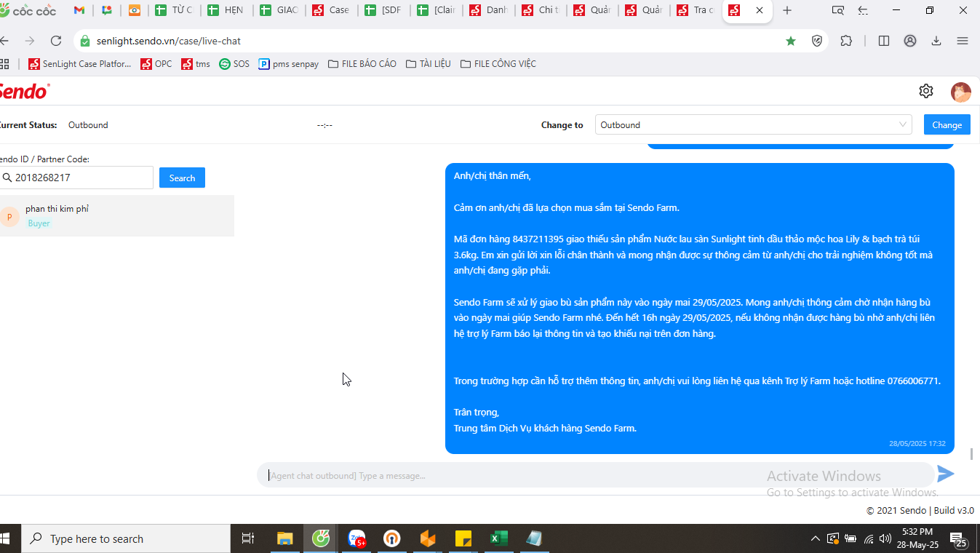Reload the page with refresh icon
980x553 pixels.
(x=56, y=41)
